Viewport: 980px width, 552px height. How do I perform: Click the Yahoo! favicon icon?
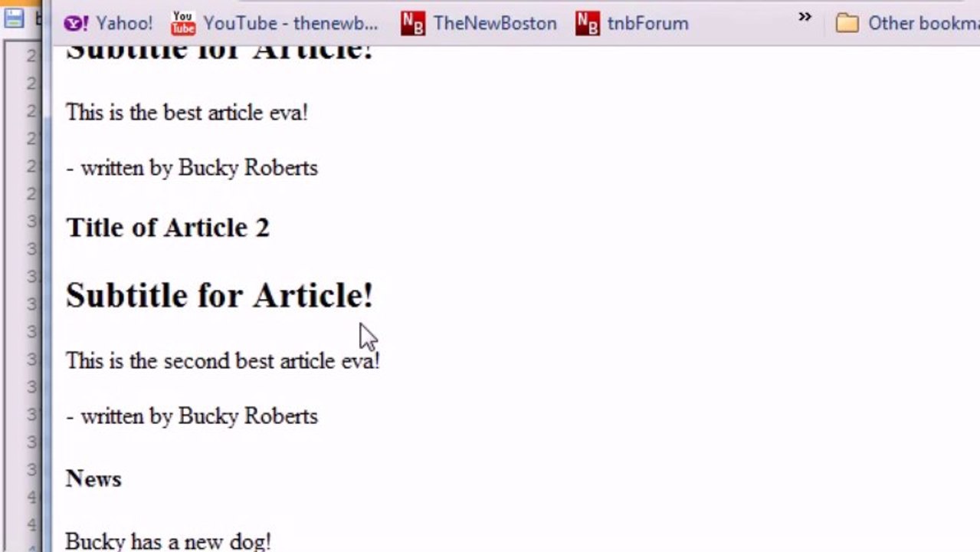click(76, 24)
